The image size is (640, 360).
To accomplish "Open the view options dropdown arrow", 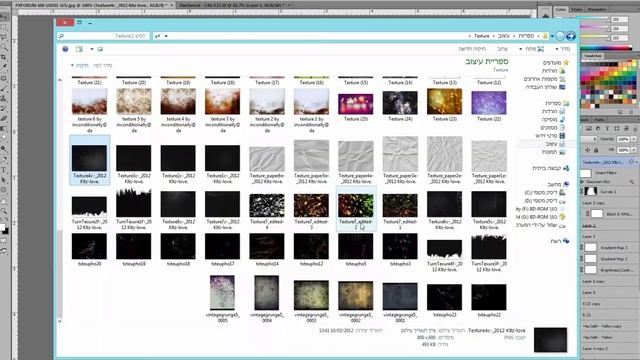I will 92,49.
